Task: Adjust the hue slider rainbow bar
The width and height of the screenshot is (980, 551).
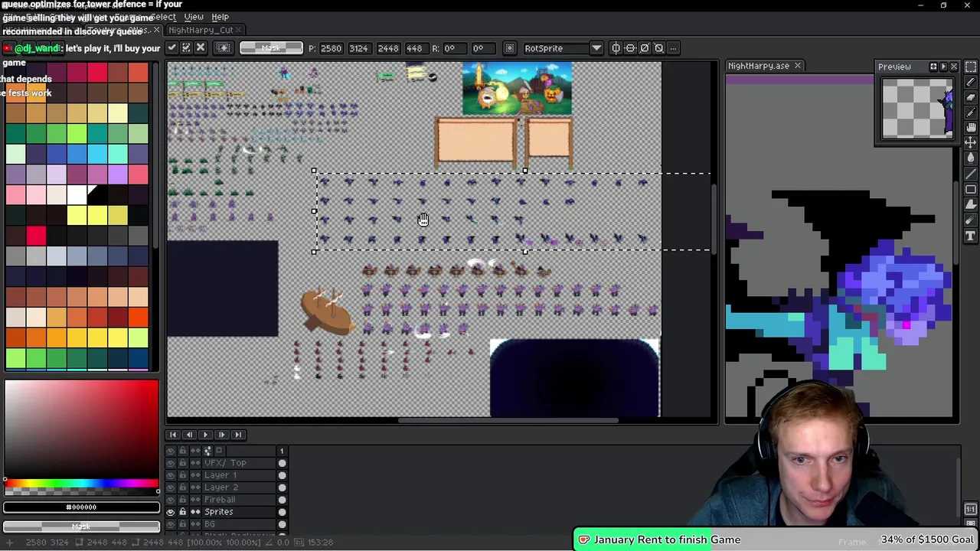Action: click(81, 483)
